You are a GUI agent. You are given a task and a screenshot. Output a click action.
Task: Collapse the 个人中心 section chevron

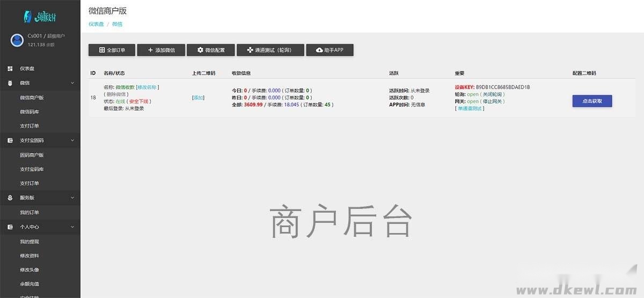72,227
